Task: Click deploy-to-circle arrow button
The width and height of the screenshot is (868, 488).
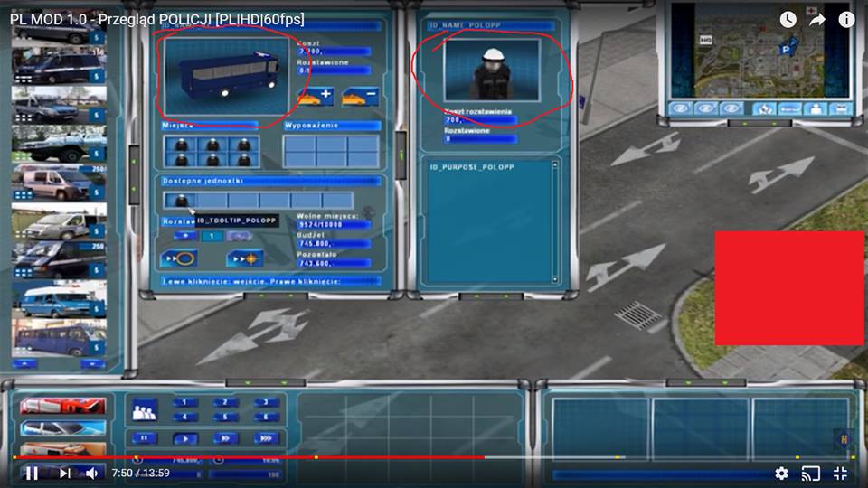Action: [179, 258]
